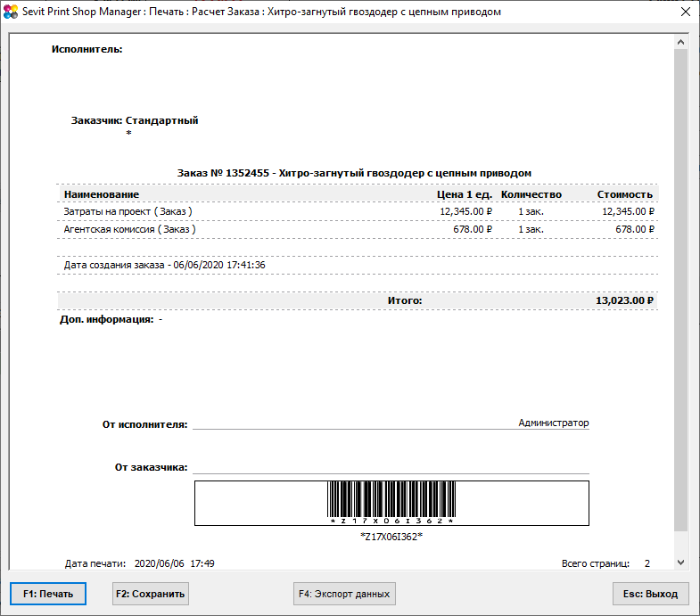Click the Esc: Выход button

click(650, 594)
